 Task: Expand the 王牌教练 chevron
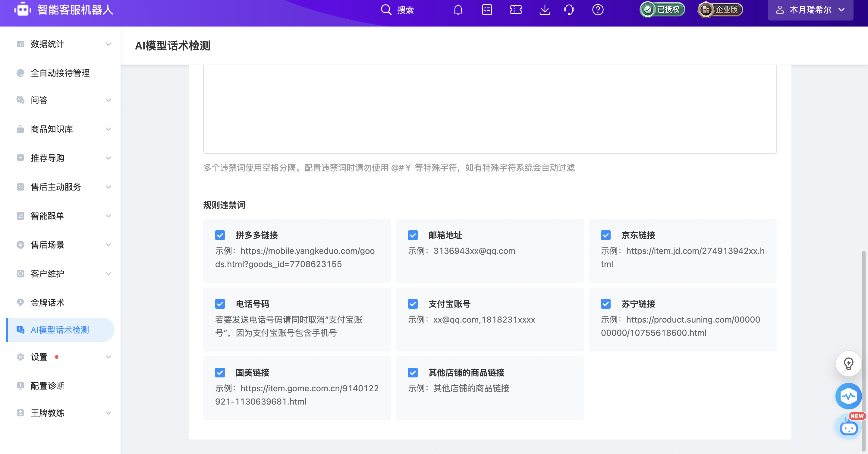point(108,413)
